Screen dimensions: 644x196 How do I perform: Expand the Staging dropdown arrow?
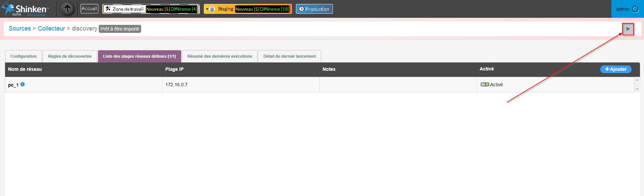(x=207, y=9)
